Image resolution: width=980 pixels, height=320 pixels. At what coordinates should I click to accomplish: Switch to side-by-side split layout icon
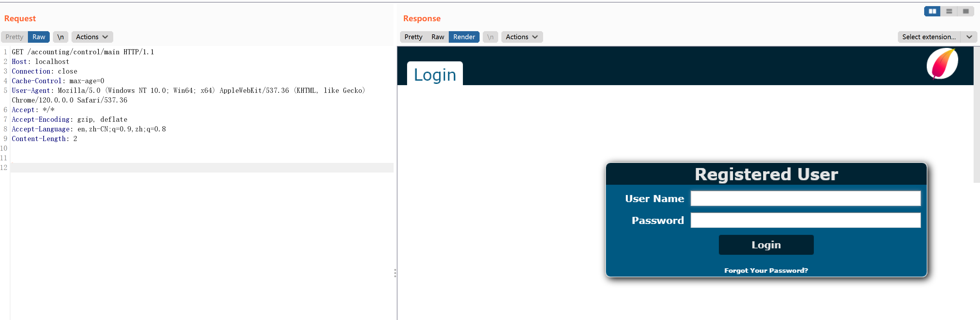[932, 12]
